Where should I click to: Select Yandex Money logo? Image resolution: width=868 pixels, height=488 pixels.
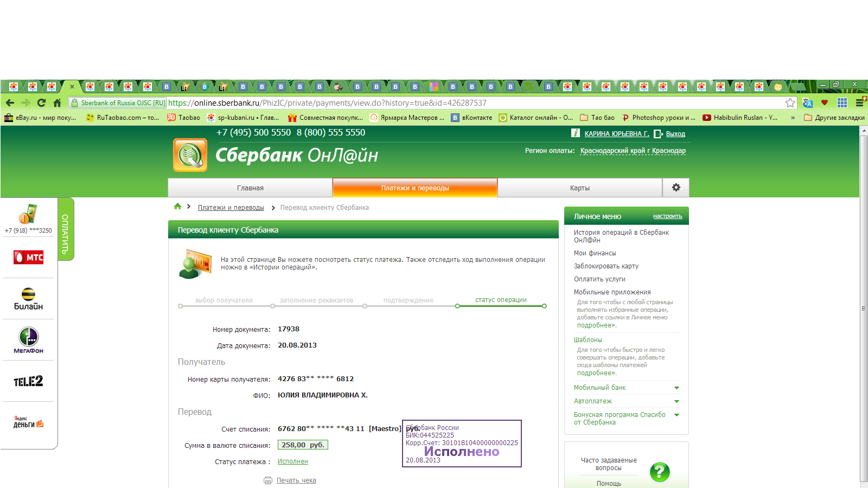28,422
